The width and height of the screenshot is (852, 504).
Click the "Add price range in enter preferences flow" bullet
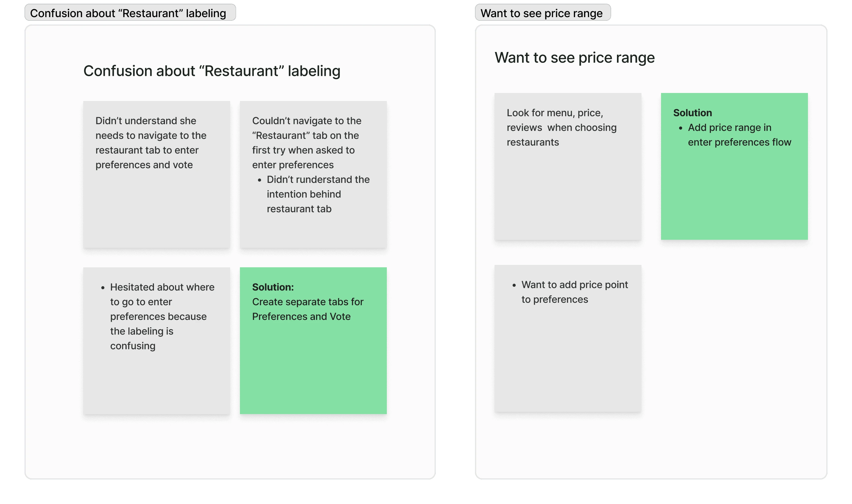point(739,135)
